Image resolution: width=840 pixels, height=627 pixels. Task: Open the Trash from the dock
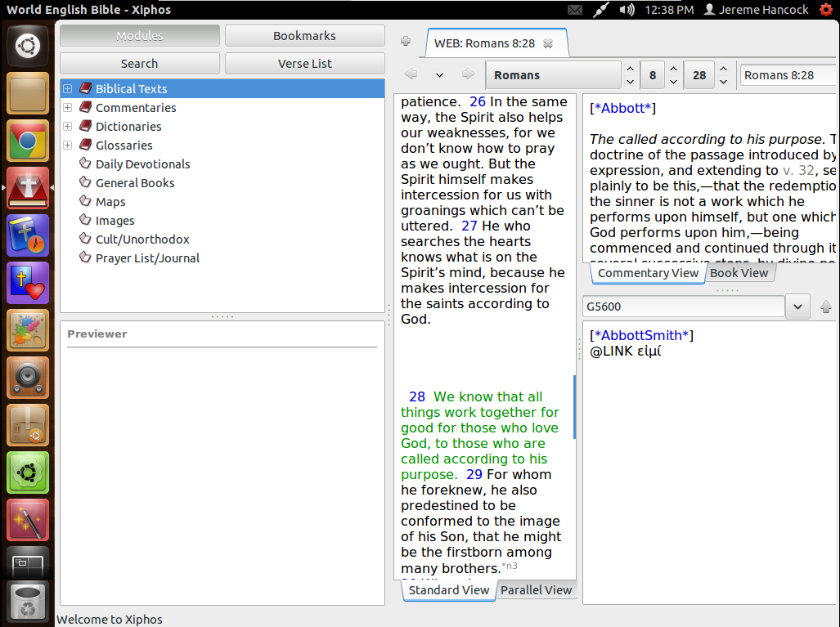(x=27, y=602)
